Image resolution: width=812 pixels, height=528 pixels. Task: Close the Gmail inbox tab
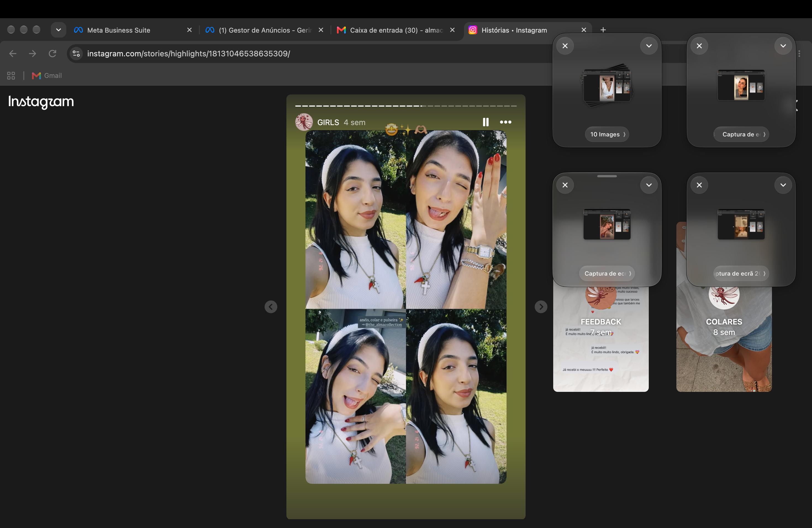(452, 30)
